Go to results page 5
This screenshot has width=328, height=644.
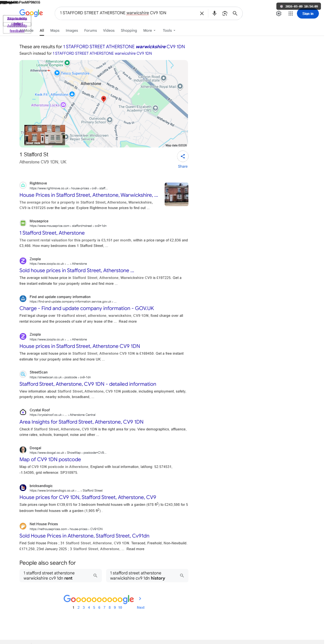(94, 607)
